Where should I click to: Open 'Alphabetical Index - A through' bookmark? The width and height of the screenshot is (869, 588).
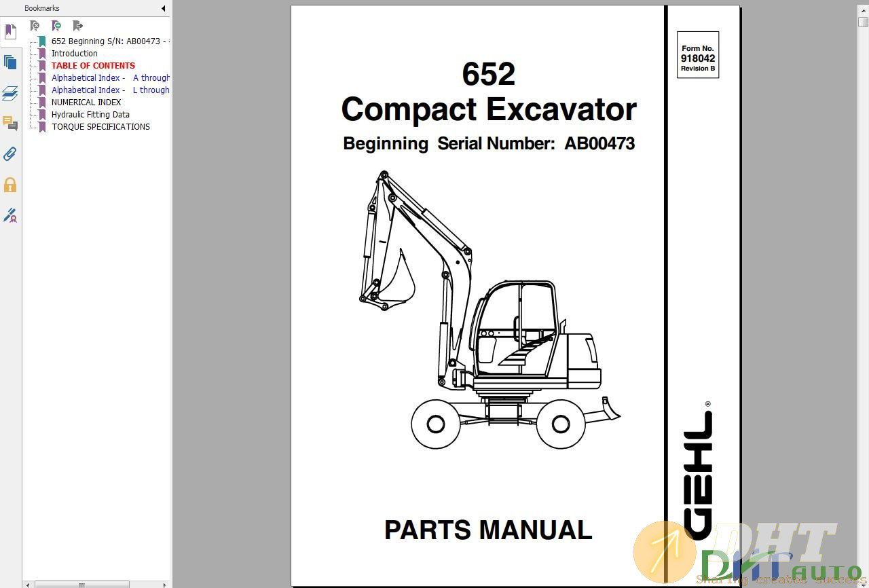111,78
